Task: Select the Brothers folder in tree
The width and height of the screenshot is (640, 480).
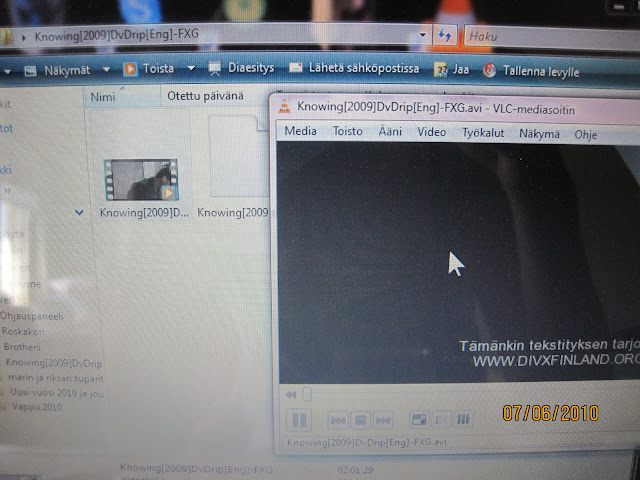Action: [x=22, y=347]
